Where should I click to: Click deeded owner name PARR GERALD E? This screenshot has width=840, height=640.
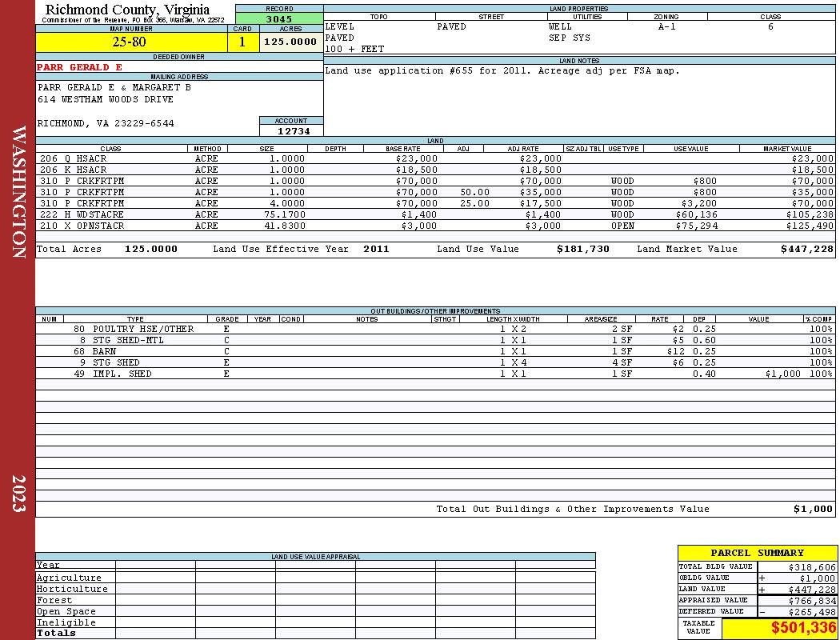(x=79, y=67)
